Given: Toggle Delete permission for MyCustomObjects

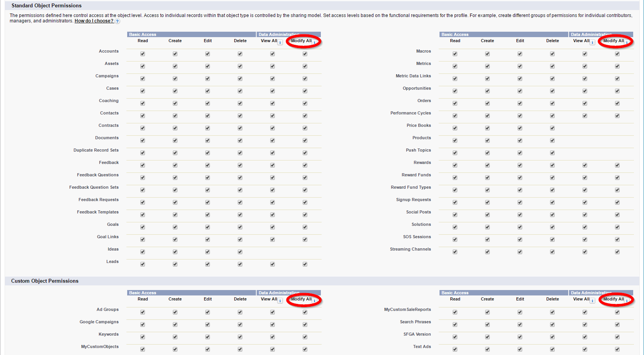Looking at the screenshot, I should (240, 349).
